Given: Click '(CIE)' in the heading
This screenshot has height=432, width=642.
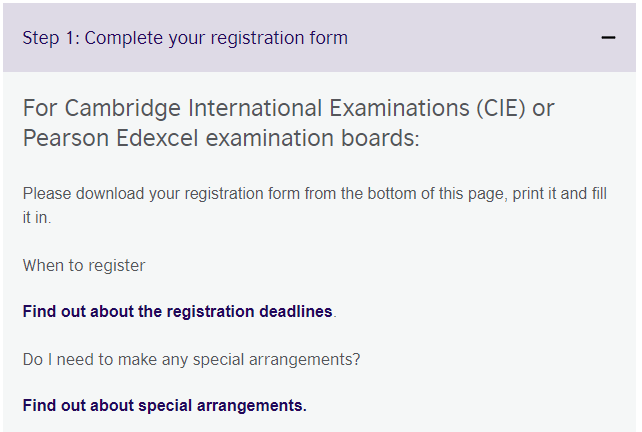Looking at the screenshot, I should pos(501,109).
